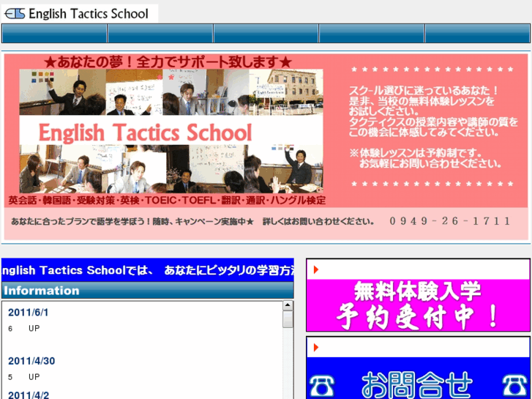This screenshot has height=399, width=532.
Task: Click the course list line 英会話・韓国語・受験対策
Action: 167,201
